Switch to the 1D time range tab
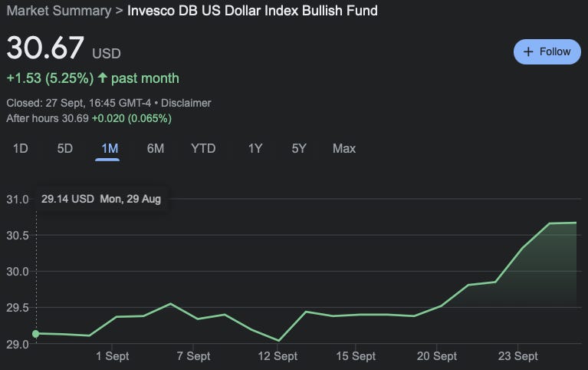This screenshot has width=588, height=370. pyautogui.click(x=21, y=148)
